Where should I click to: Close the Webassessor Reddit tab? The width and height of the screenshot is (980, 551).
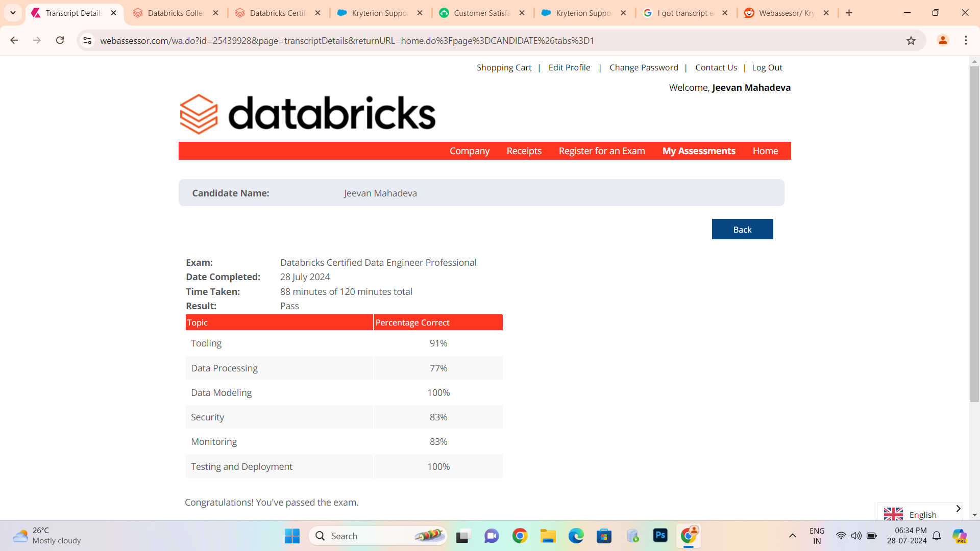click(x=826, y=13)
